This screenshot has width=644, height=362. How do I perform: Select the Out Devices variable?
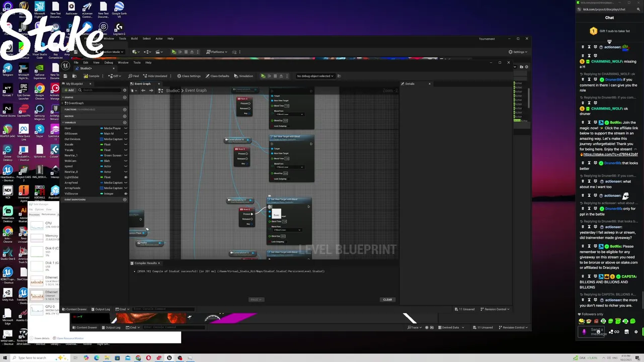click(x=72, y=139)
